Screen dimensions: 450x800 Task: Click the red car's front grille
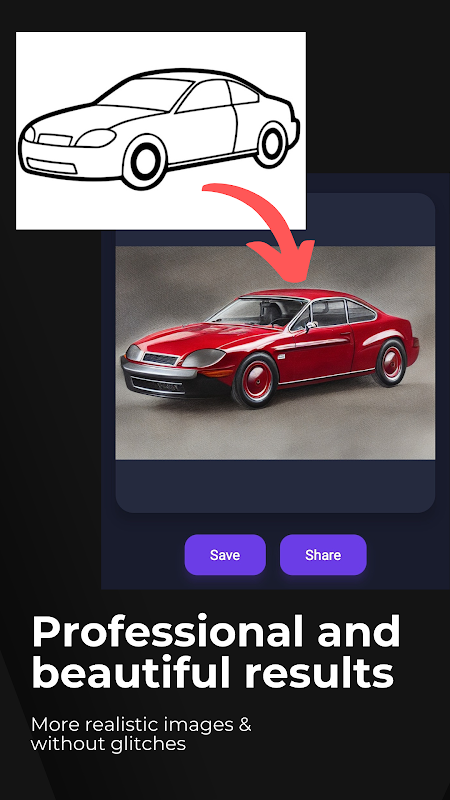(160, 359)
